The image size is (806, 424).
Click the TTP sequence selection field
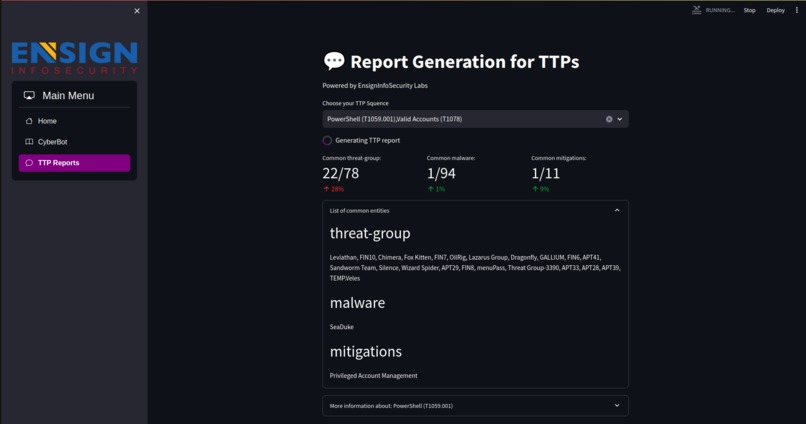(475, 119)
